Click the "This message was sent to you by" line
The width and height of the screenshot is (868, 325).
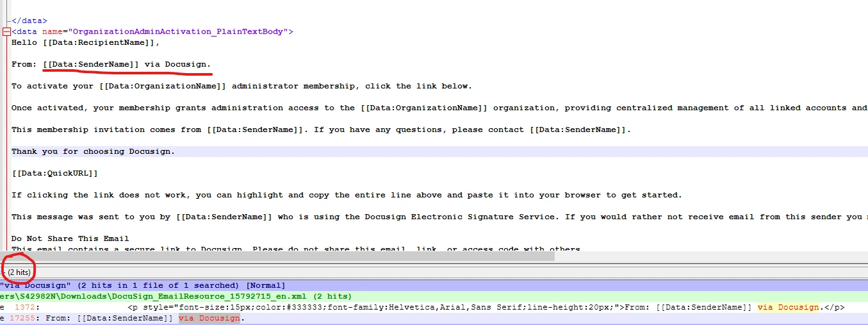(x=439, y=217)
